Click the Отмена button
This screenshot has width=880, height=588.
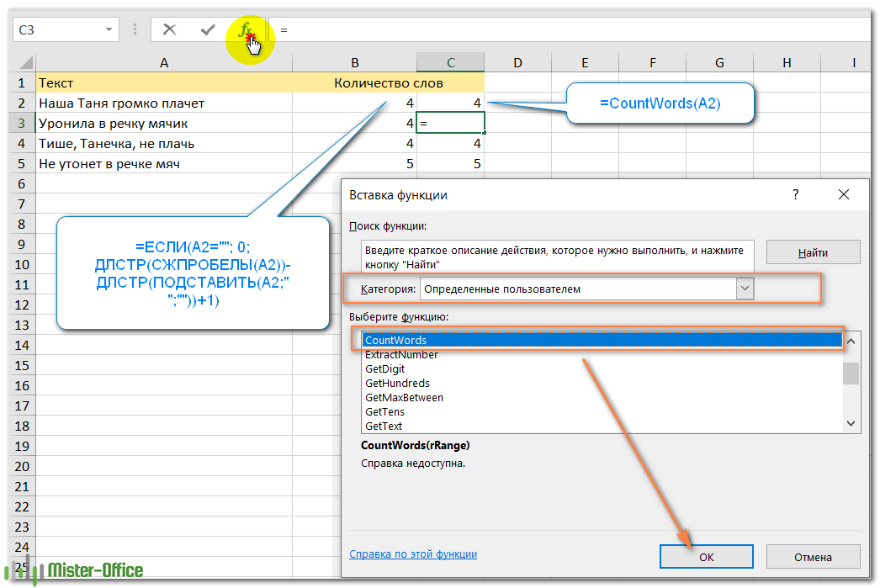click(x=813, y=557)
